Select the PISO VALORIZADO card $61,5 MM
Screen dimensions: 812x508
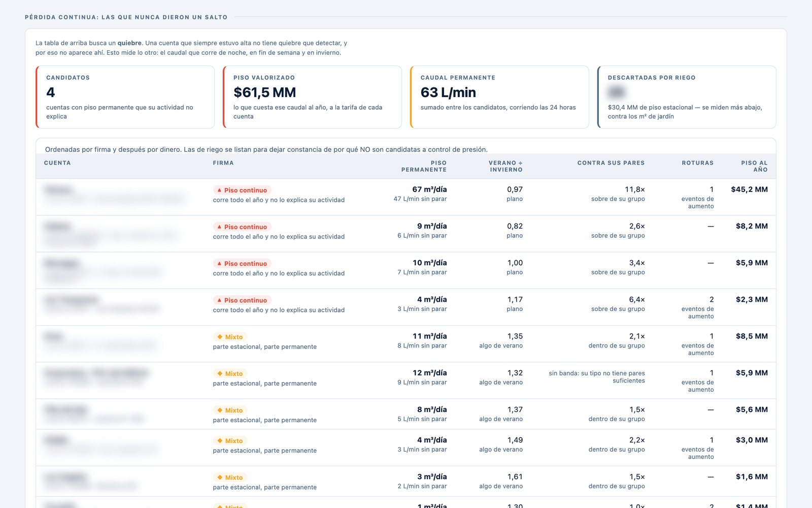(x=313, y=97)
